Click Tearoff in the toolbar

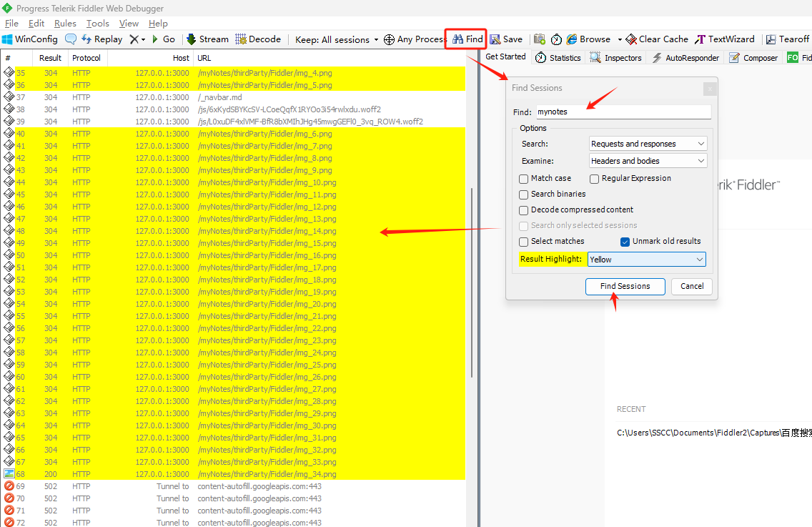click(x=787, y=39)
